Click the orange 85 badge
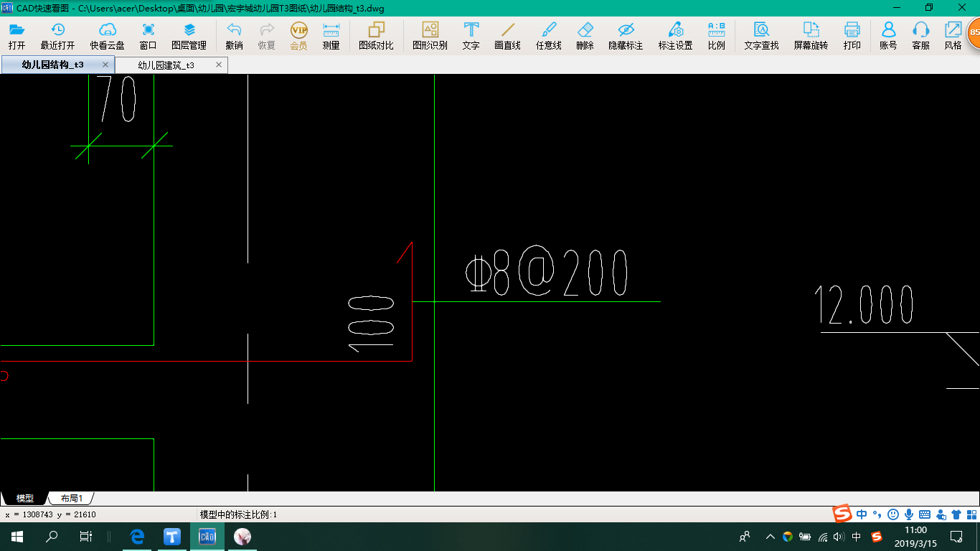This screenshot has height=551, width=980. (x=974, y=33)
